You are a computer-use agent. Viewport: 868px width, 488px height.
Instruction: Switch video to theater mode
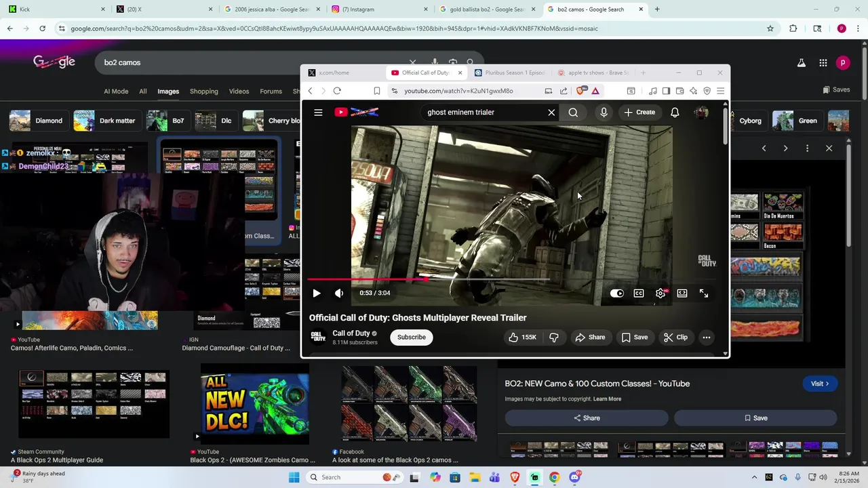tap(682, 293)
